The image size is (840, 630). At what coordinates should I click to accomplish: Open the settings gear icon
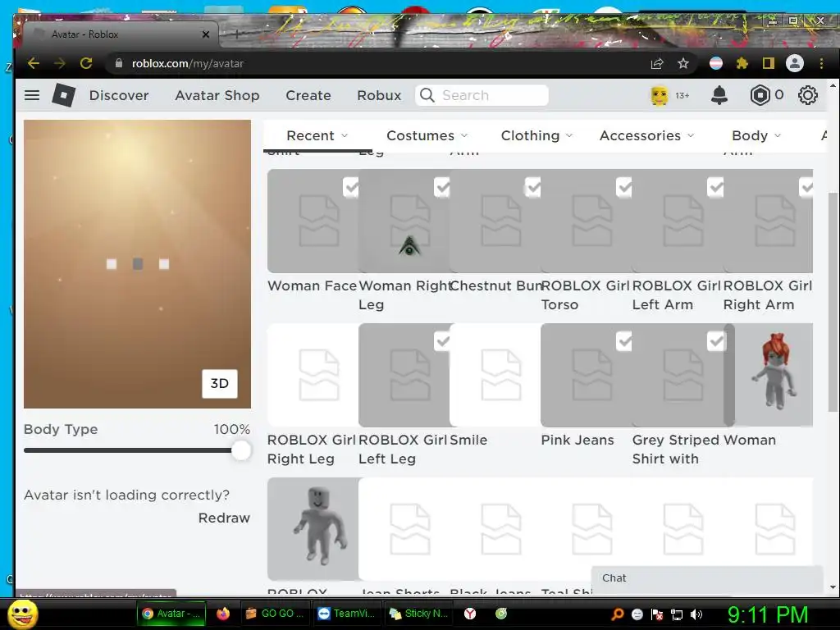[x=807, y=95]
